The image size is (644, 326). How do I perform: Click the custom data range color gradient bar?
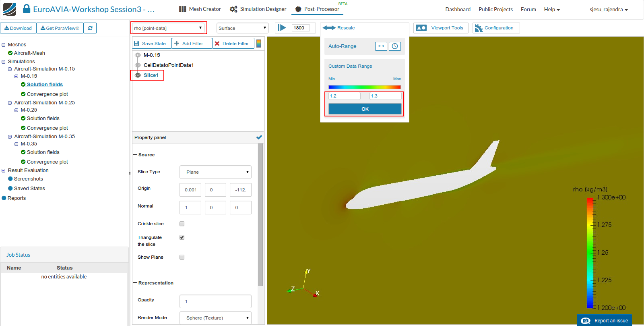pos(365,87)
